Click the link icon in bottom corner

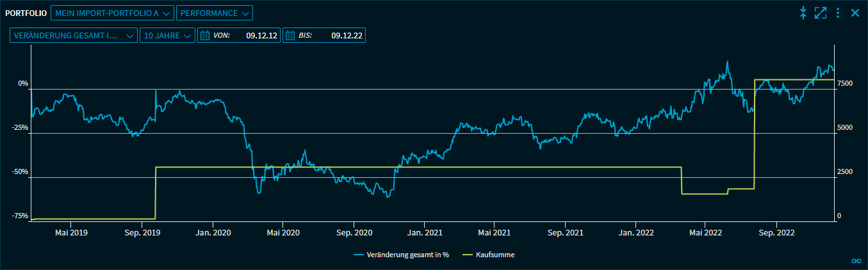(855, 260)
